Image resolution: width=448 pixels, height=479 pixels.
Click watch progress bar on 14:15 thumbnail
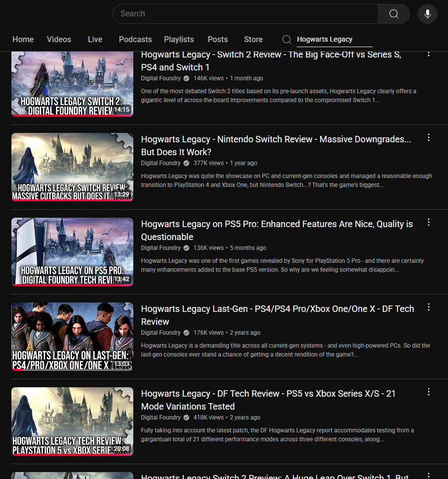click(x=72, y=116)
